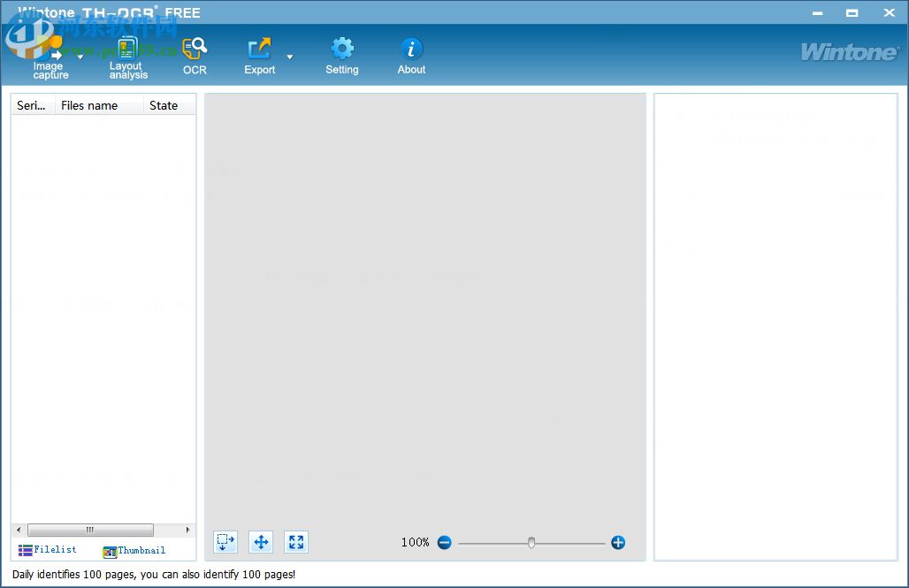Maximize the Wintone TH-OCR window
Viewport: 909px width, 588px height.
tap(852, 12)
